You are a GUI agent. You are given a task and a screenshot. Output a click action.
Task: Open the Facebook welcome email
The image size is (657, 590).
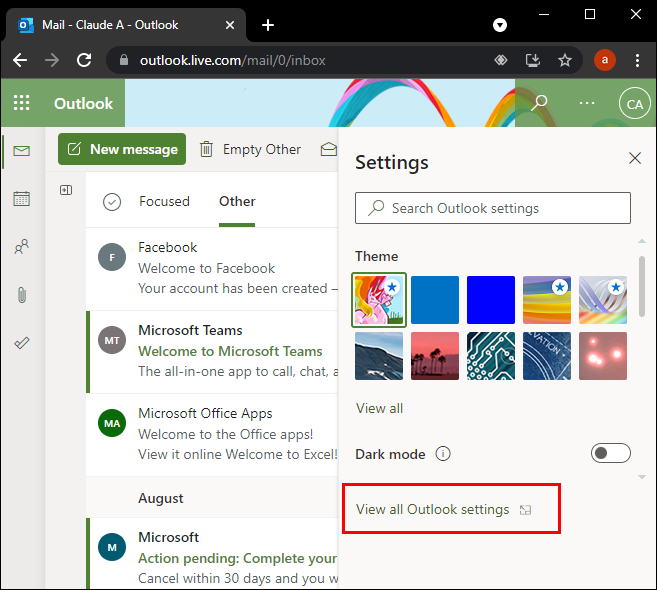pyautogui.click(x=212, y=269)
